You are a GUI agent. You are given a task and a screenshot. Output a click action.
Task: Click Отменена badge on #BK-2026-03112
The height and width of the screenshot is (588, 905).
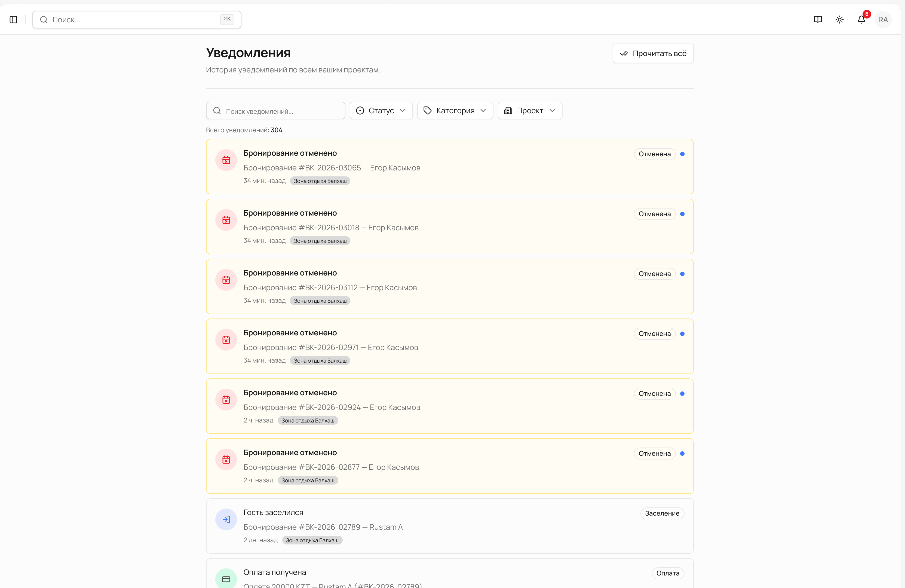(x=654, y=274)
